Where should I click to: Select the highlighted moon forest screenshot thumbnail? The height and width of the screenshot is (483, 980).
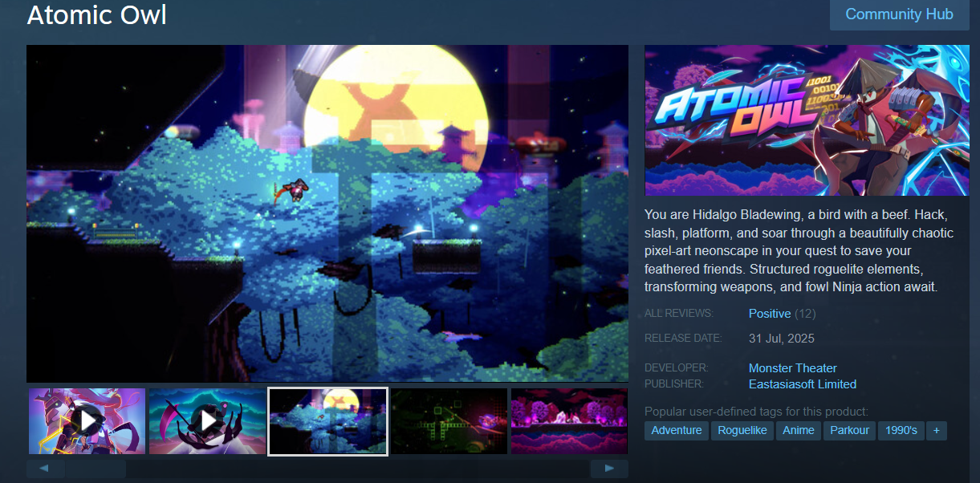[328, 421]
